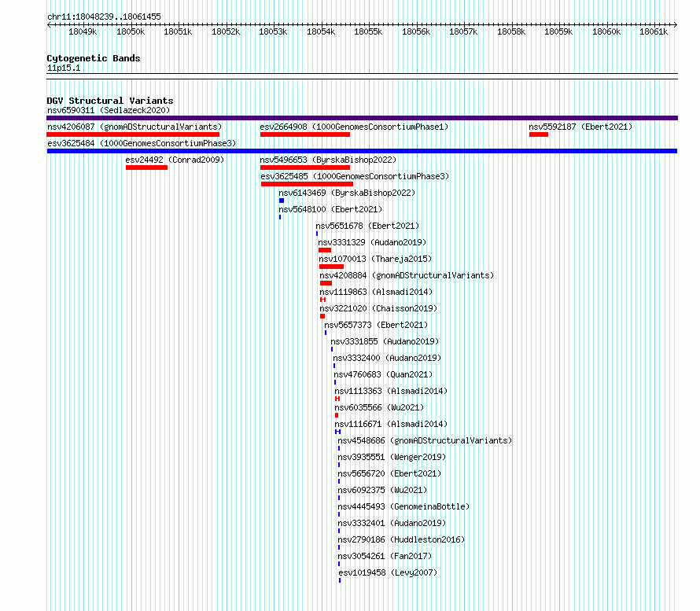The height and width of the screenshot is (611, 700).
Task: Select the 11p15.1 cytogenetic band label
Action: pos(64,68)
